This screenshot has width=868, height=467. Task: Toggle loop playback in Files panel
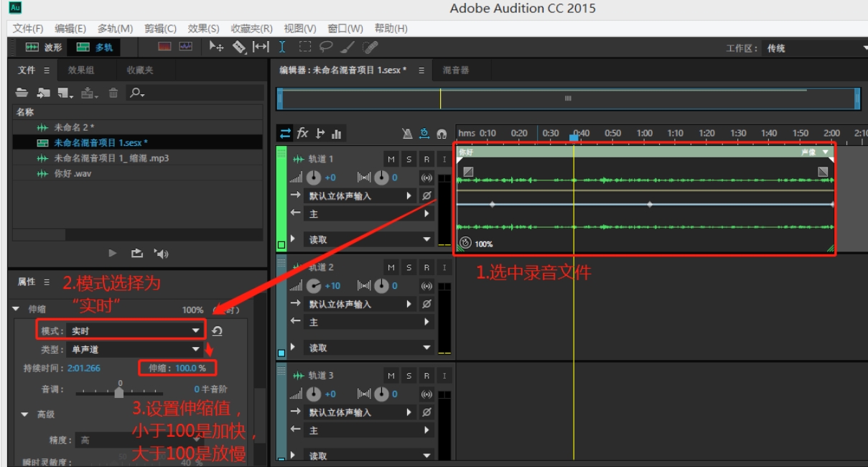(x=137, y=253)
